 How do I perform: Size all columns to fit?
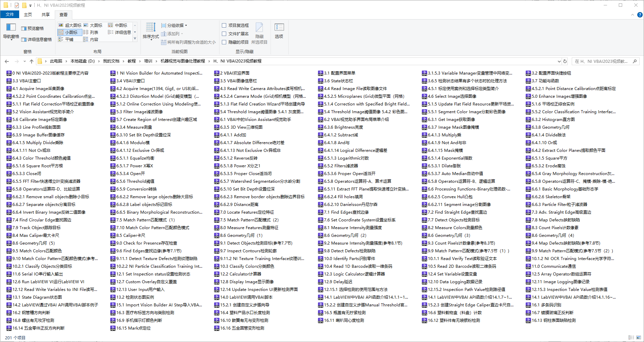tap(188, 42)
